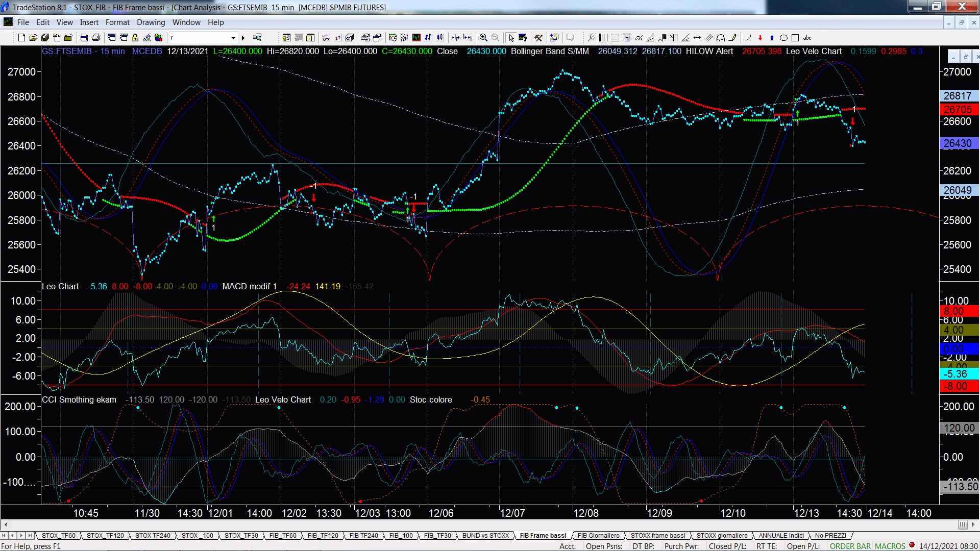The height and width of the screenshot is (551, 980).
Task: Open the toolbar symbol combo box dropdown
Action: click(233, 38)
